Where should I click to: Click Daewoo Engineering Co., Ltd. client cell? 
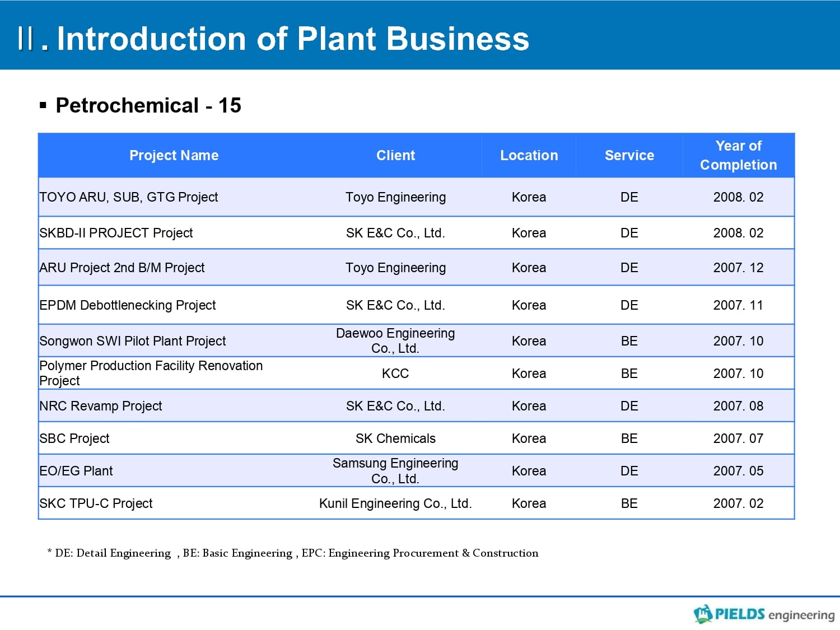pyautogui.click(x=395, y=340)
